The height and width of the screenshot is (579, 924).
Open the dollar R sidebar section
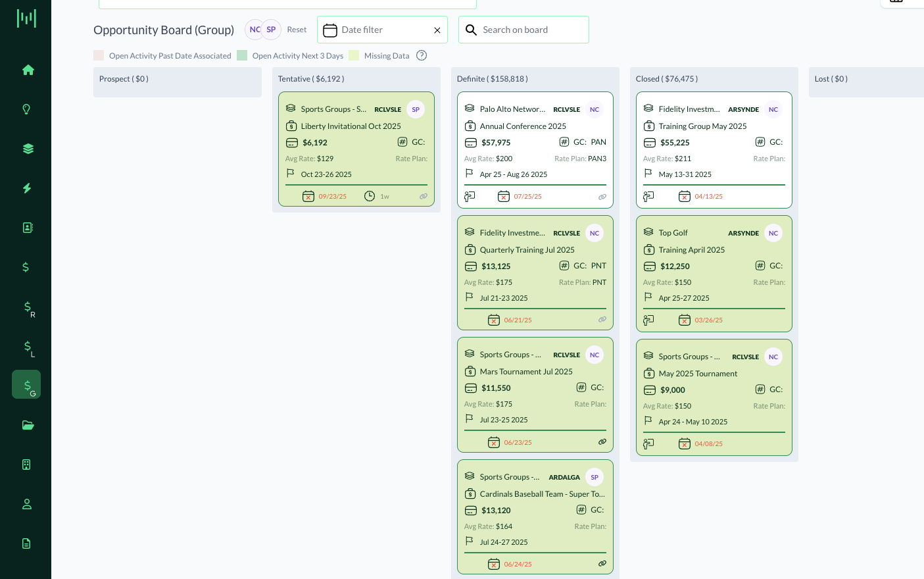coord(28,307)
